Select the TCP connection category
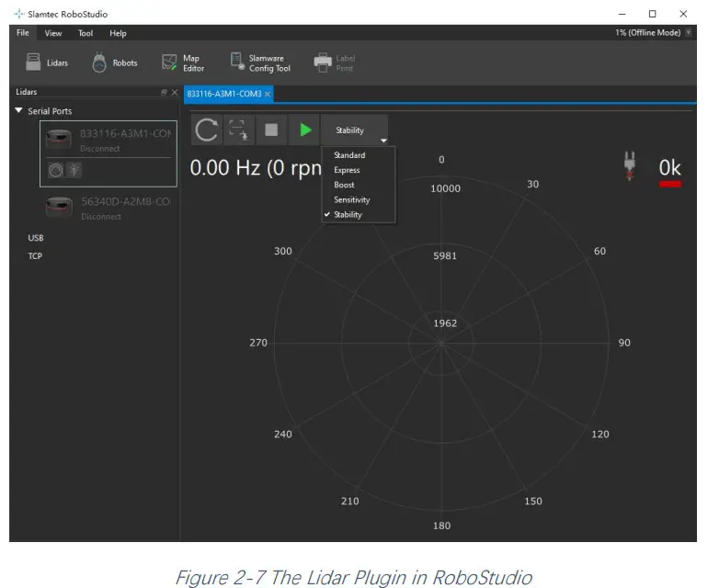 pos(35,255)
